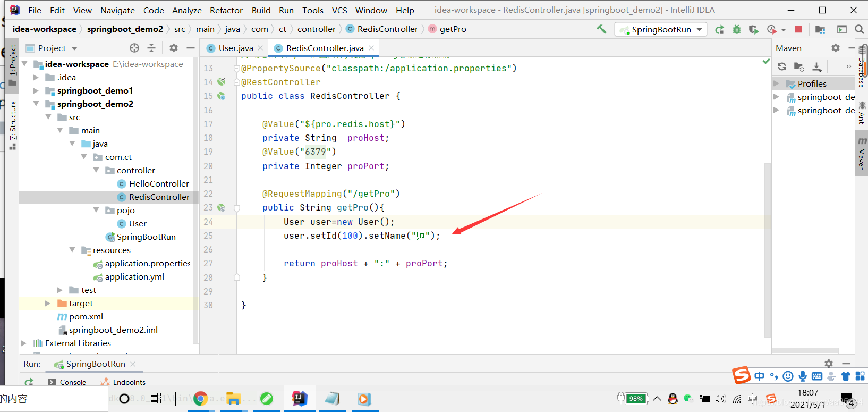
Task: Open the Refactor menu
Action: tap(226, 10)
